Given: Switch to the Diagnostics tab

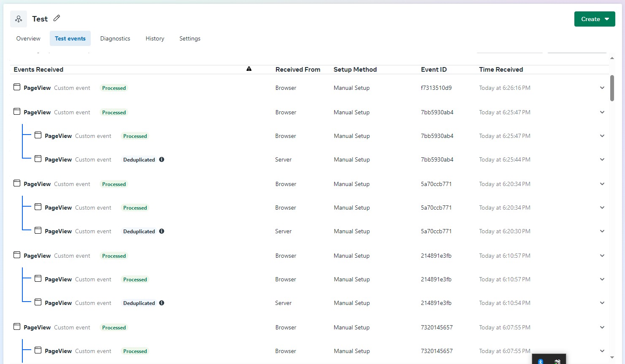Looking at the screenshot, I should (x=115, y=38).
